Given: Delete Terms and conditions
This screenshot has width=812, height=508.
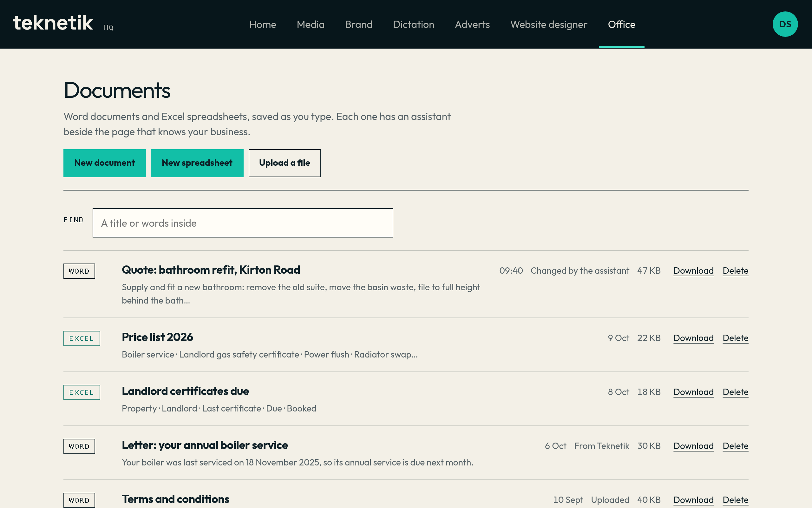Looking at the screenshot, I should click(735, 500).
